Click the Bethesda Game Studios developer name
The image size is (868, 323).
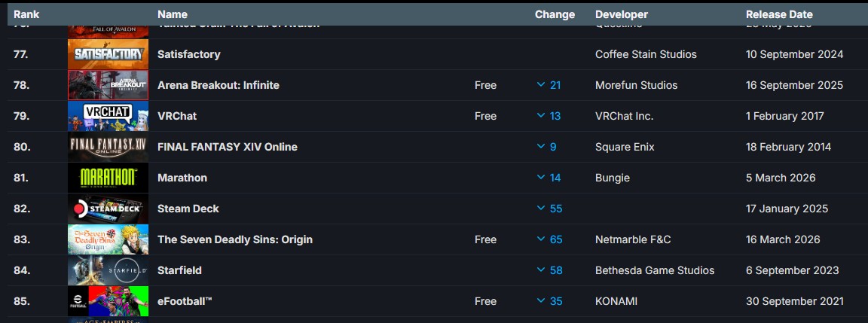point(655,271)
